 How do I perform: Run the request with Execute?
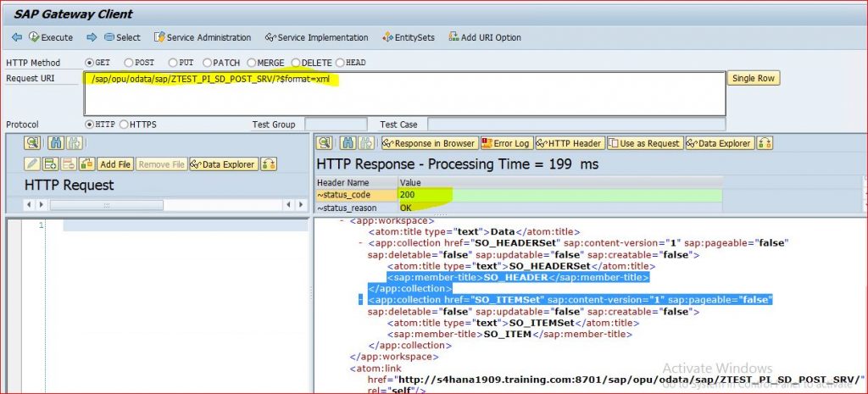[x=51, y=37]
